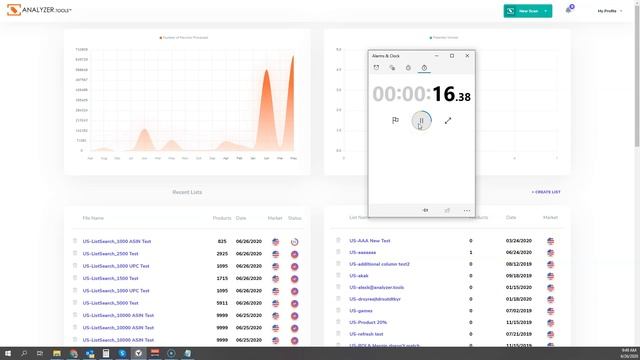Open Skype from the taskbar

click(122, 353)
